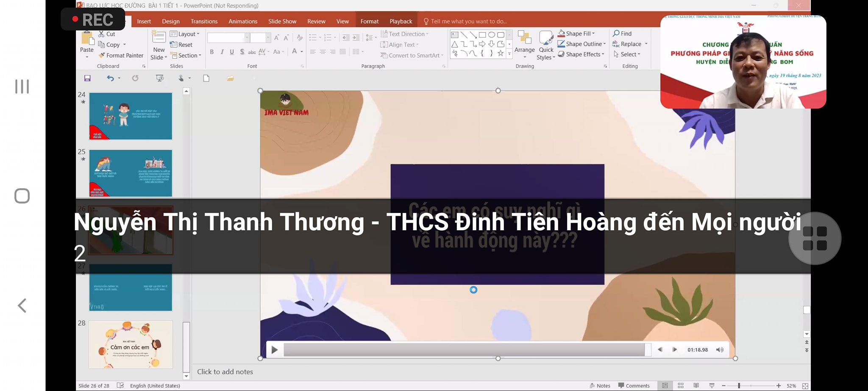Open the Layout dropdown

(x=185, y=34)
